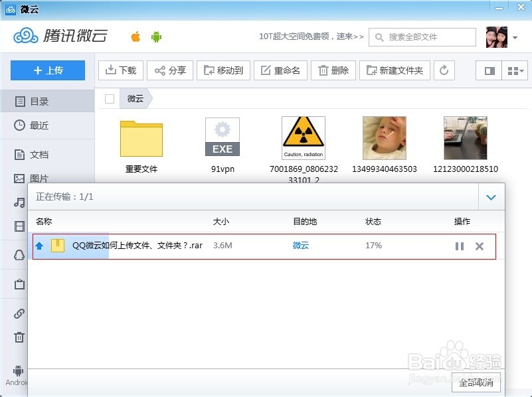Select the 12123000218510 laptop image thumbnail
The height and width of the screenshot is (397, 532).
[x=466, y=138]
